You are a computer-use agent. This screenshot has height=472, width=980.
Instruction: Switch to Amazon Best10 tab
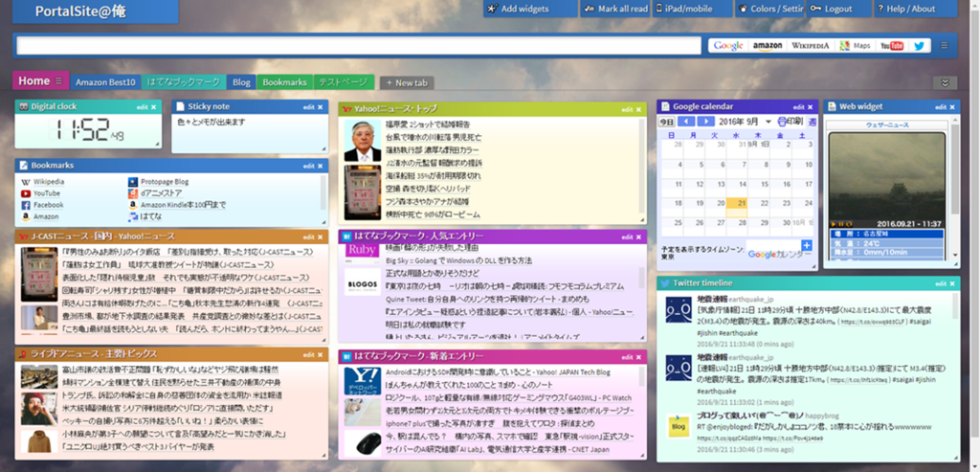tap(105, 82)
